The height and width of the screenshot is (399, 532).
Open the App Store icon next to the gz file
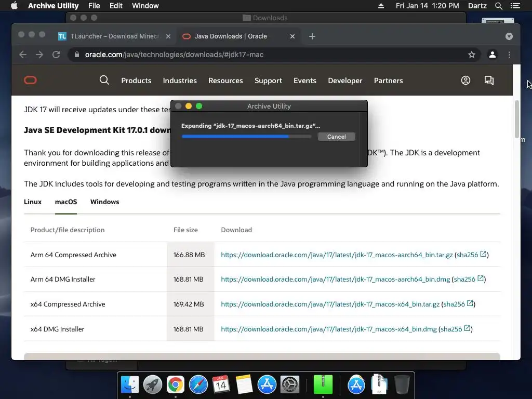pyautogui.click(x=356, y=384)
